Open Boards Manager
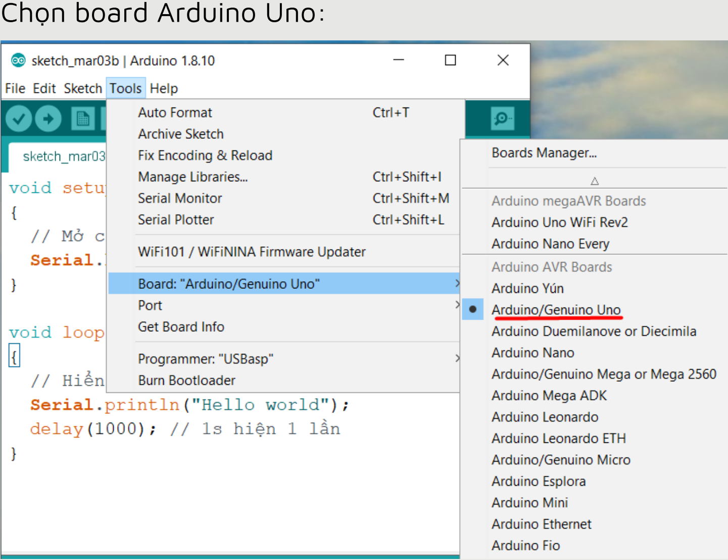This screenshot has height=560, width=728. click(x=544, y=153)
